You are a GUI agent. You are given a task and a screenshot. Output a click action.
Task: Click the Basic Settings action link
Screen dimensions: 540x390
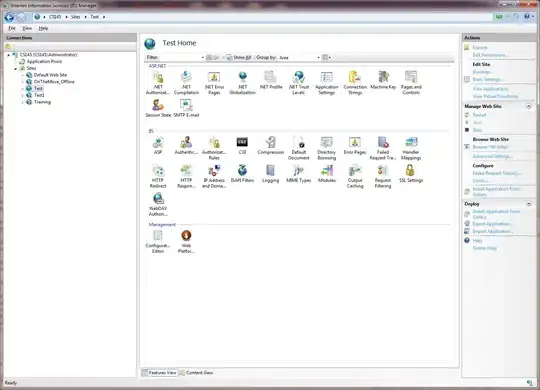488,80
